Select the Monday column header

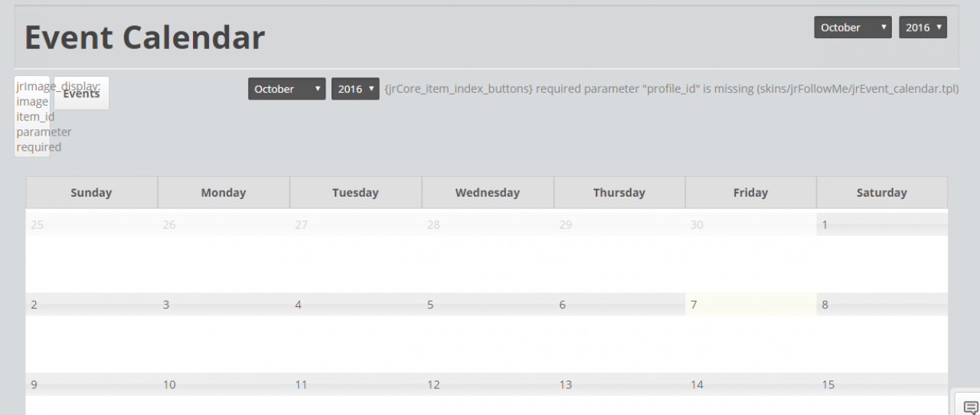(x=223, y=193)
